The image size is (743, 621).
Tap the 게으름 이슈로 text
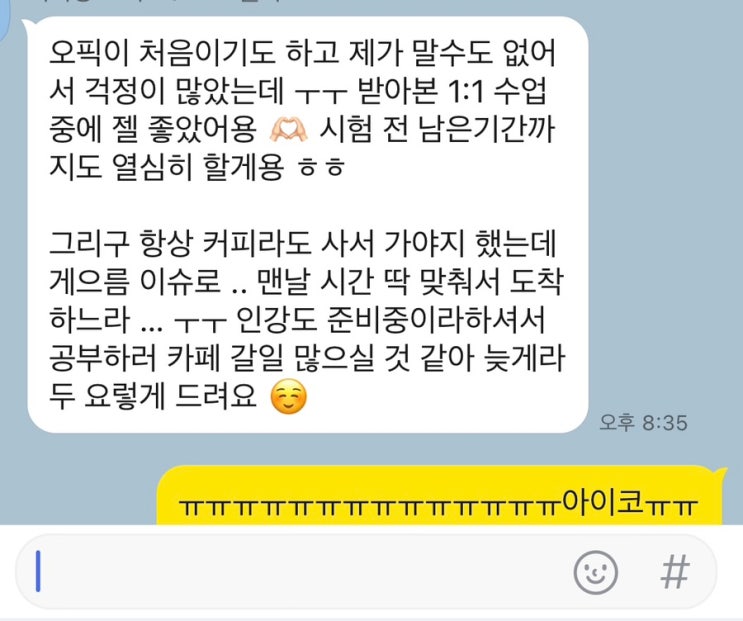coord(135,282)
